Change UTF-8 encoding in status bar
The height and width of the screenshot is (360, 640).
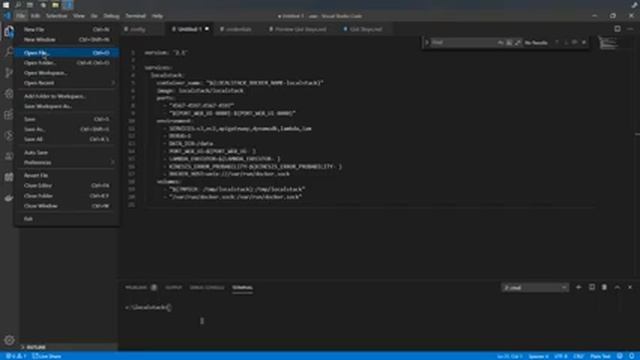(561, 356)
